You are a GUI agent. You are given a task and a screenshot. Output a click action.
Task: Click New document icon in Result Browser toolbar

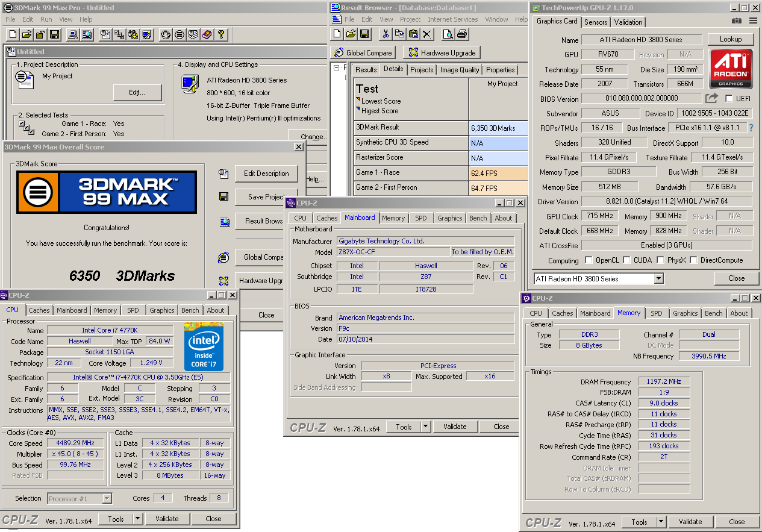point(338,34)
